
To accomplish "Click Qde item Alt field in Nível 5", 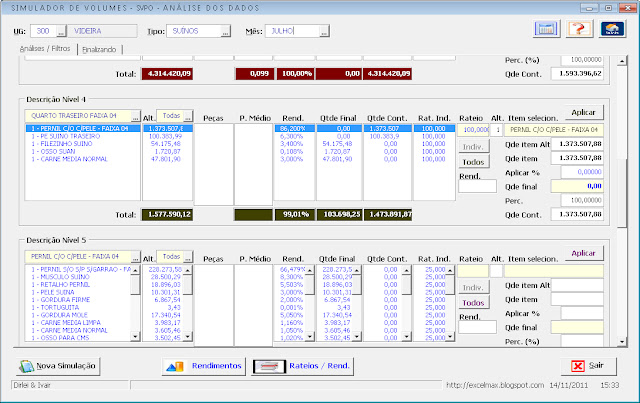I will click(577, 285).
